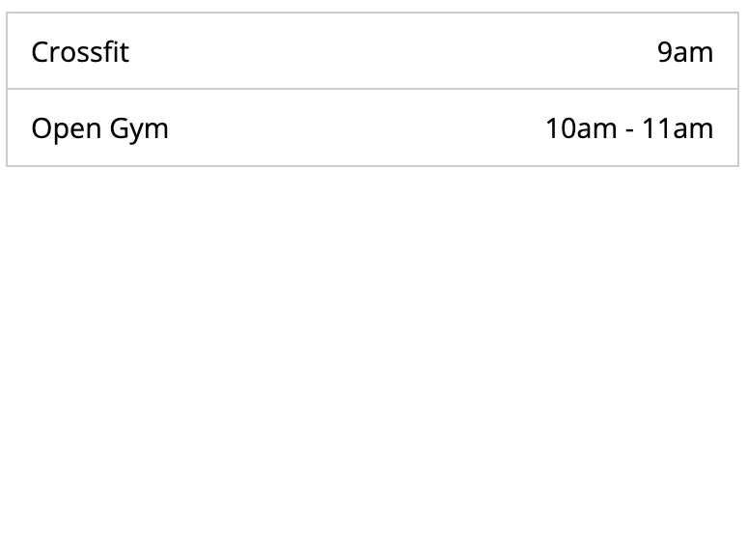Screen dimensions: 747x560
Task: Click the letters am after the 9
Action: [x=693, y=54]
